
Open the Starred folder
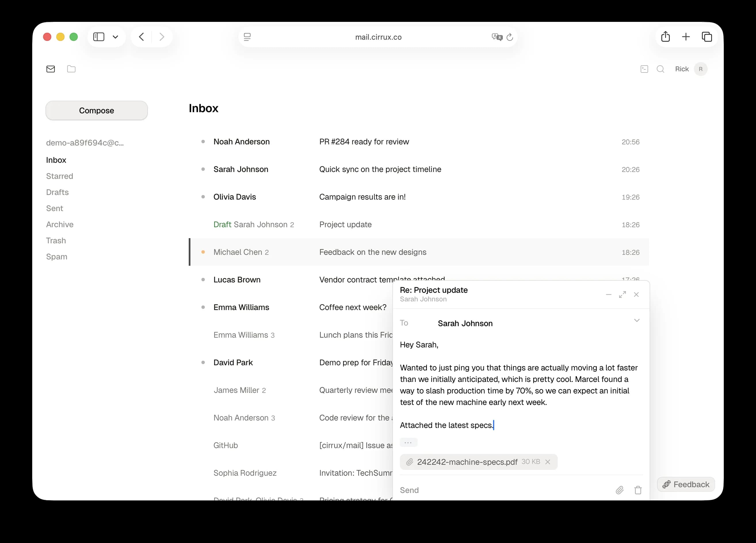[59, 176]
